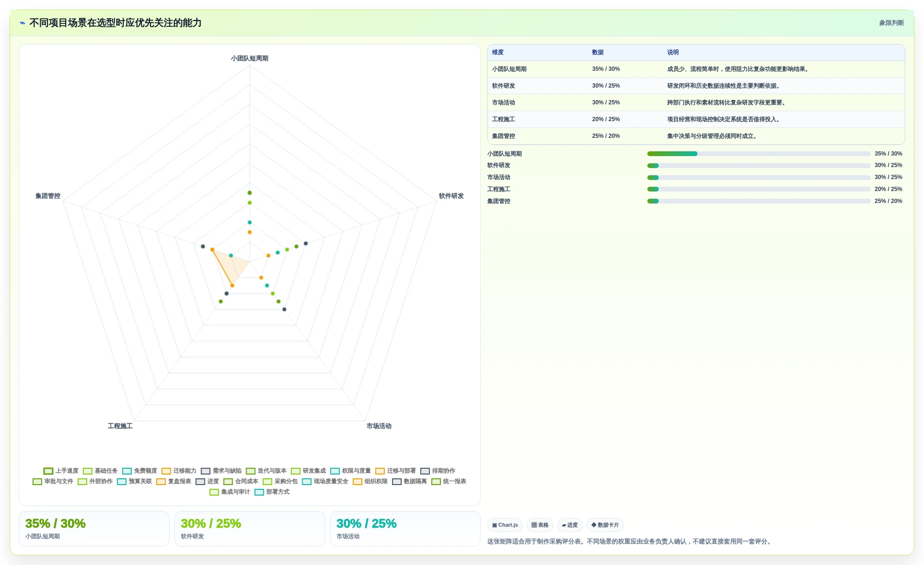Toggle the 迁移与部署 legend entry
This screenshot has width=924, height=565.
395,471
